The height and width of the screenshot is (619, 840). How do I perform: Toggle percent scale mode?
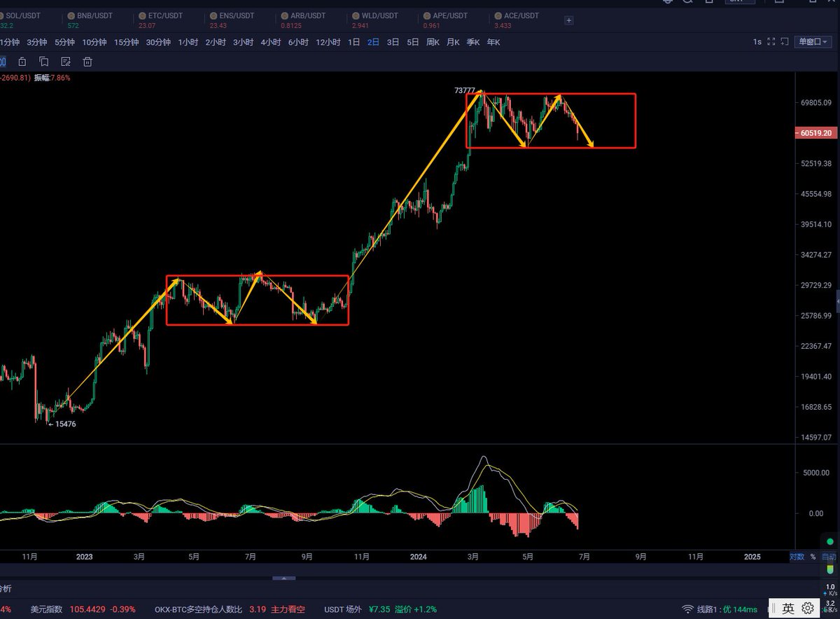point(813,557)
